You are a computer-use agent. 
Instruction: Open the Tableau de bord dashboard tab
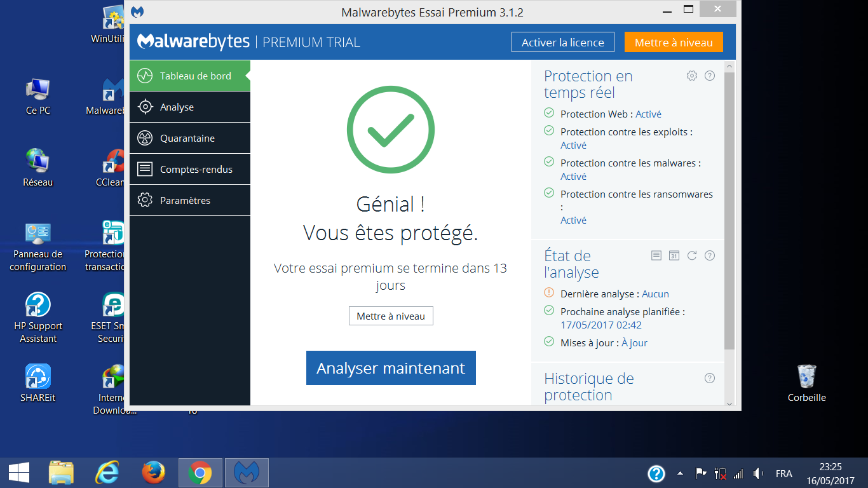point(190,76)
